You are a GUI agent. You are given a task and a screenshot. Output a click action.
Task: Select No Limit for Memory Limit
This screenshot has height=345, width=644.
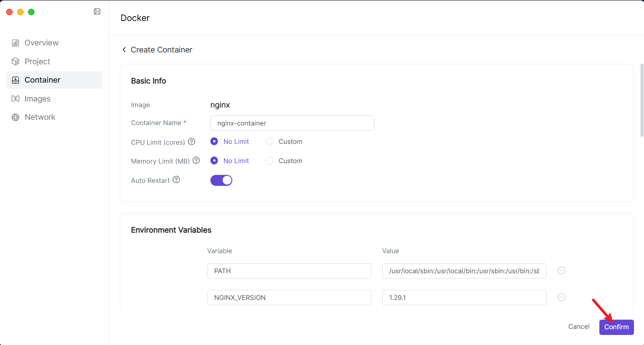pyautogui.click(x=214, y=161)
